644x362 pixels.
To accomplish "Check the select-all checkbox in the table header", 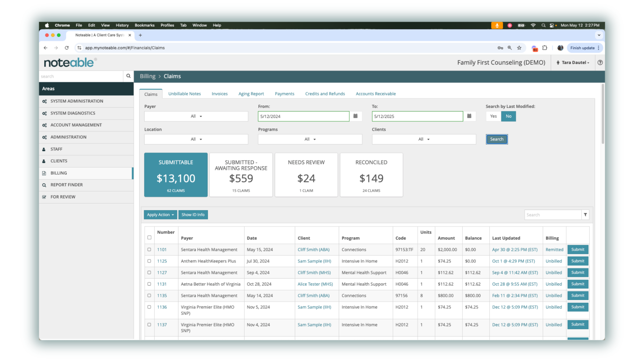I will tap(149, 238).
